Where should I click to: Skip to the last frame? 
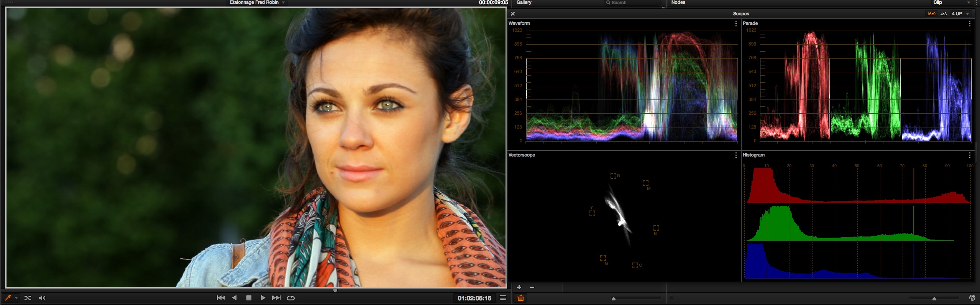(276, 298)
